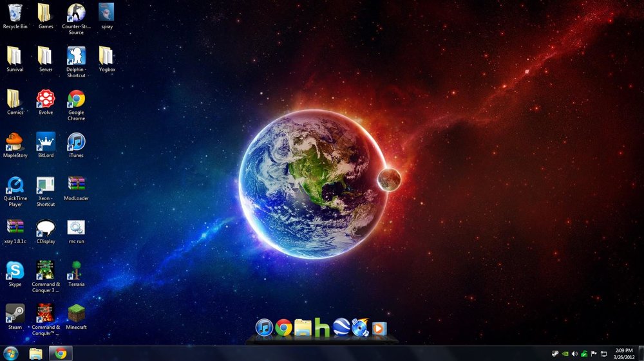
Task: Launch iTunes from the bottom dock
Action: coord(264,328)
